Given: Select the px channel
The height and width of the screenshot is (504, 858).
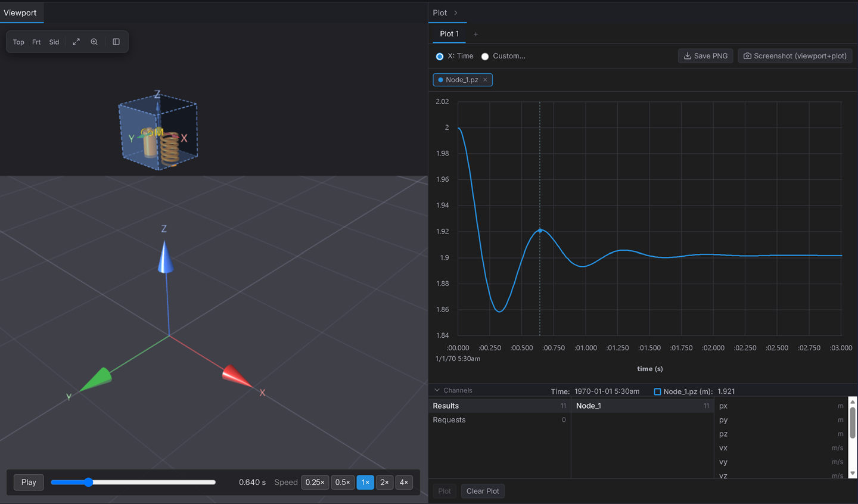Looking at the screenshot, I should pyautogui.click(x=781, y=406).
